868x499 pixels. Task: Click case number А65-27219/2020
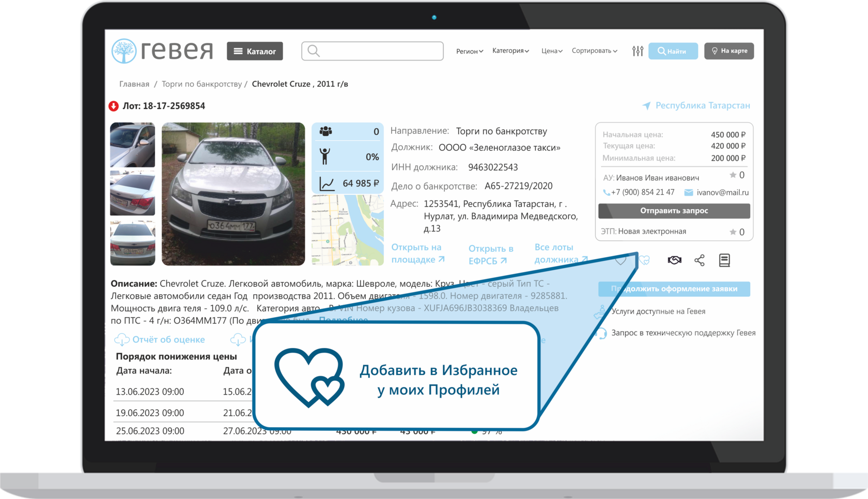point(518,186)
